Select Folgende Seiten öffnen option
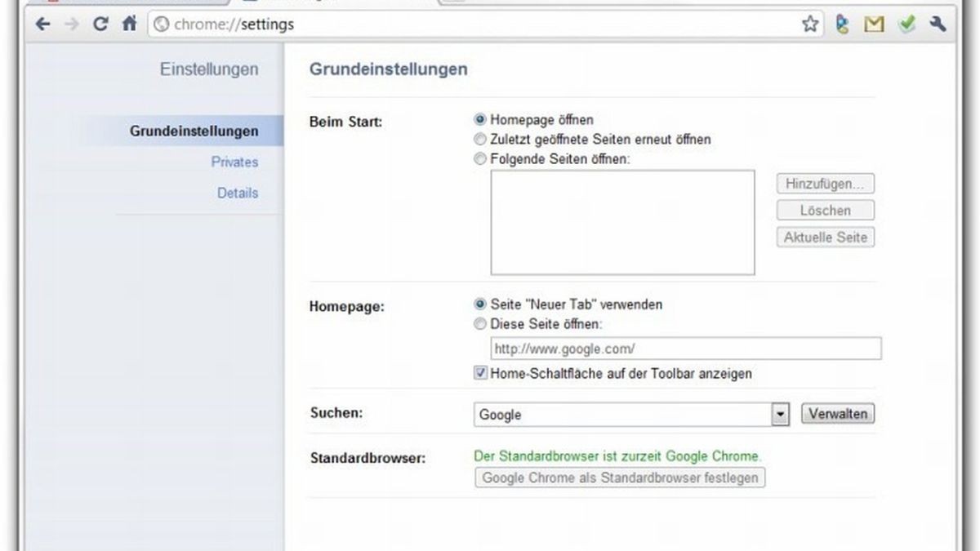Viewport: 980px width, 551px height. tap(480, 159)
